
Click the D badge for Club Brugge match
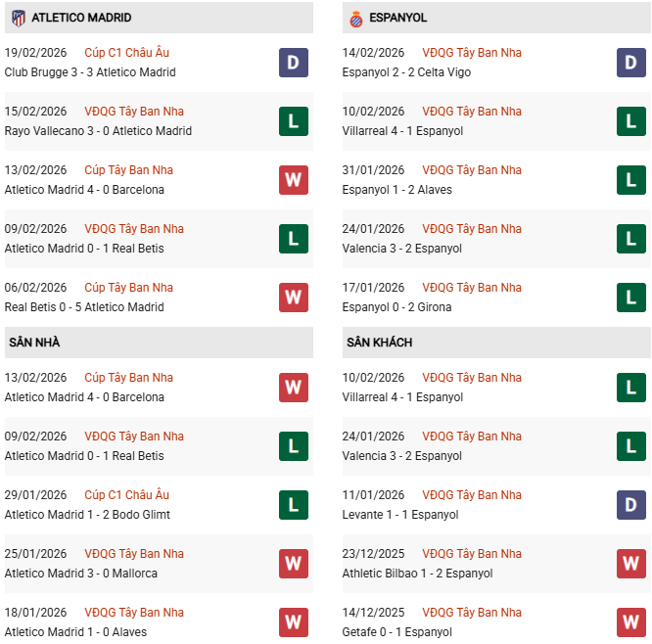coord(293,63)
